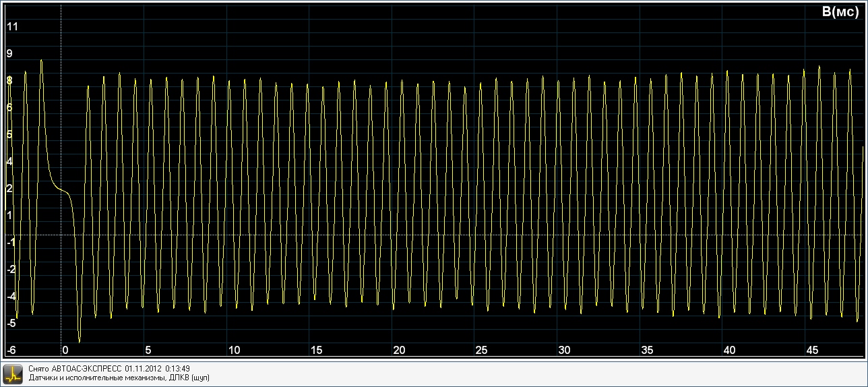The image size is (868, 387).
Task: Click the 30 ms label on time axis
Action: point(564,351)
